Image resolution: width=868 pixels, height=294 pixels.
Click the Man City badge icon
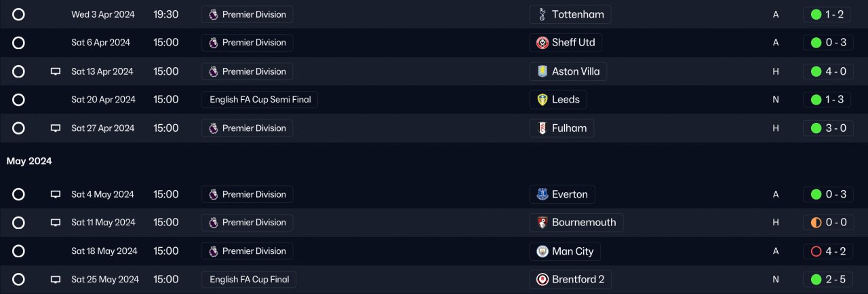point(542,251)
